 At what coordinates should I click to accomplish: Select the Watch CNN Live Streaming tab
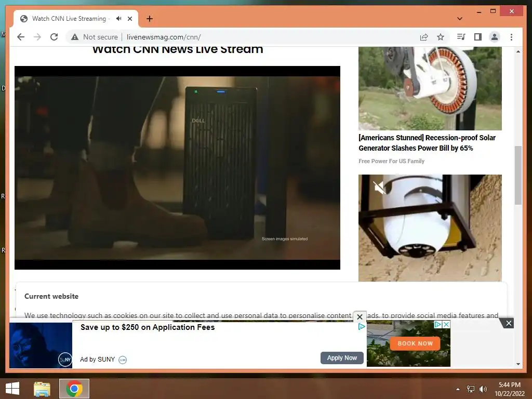(x=69, y=19)
